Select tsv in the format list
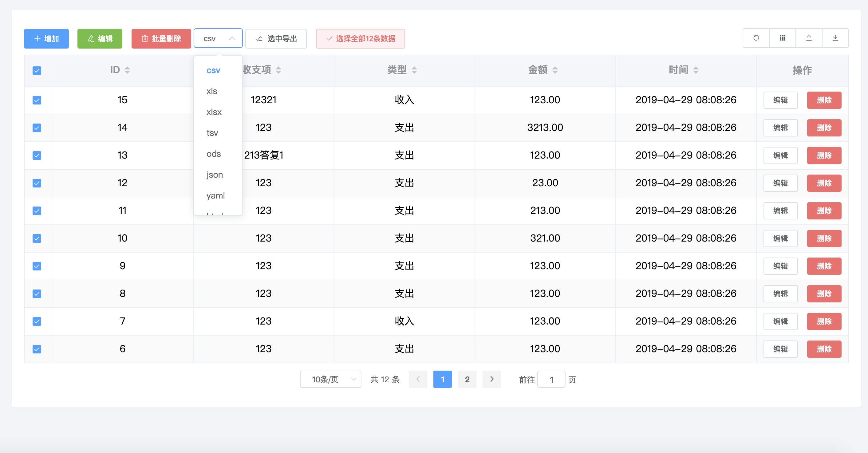 pyautogui.click(x=218, y=133)
